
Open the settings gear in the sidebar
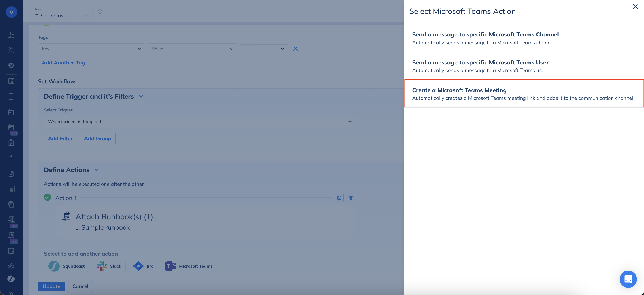11,266
